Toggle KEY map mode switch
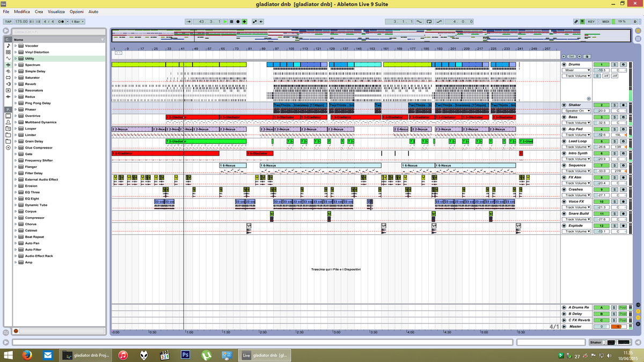This screenshot has width=644, height=362. coord(591,21)
